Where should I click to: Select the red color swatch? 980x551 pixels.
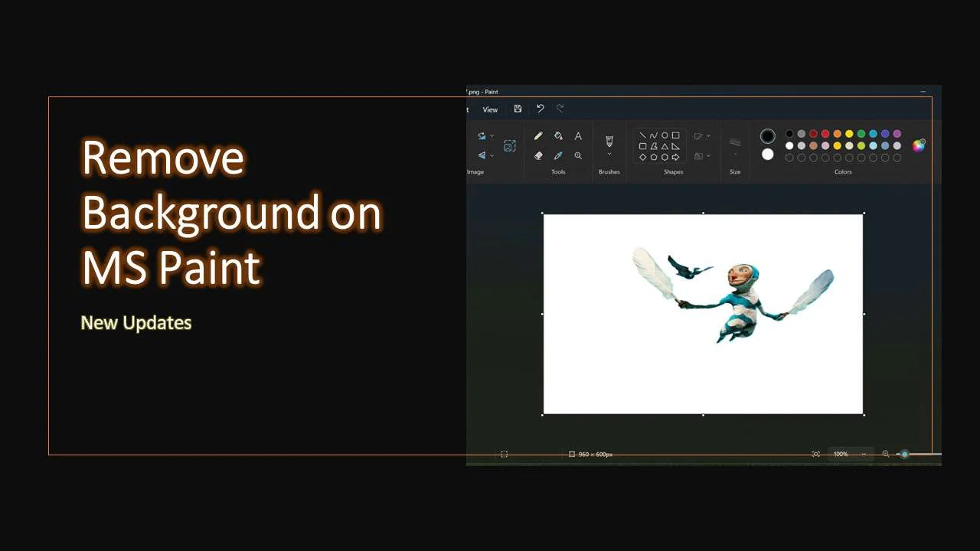pos(813,133)
